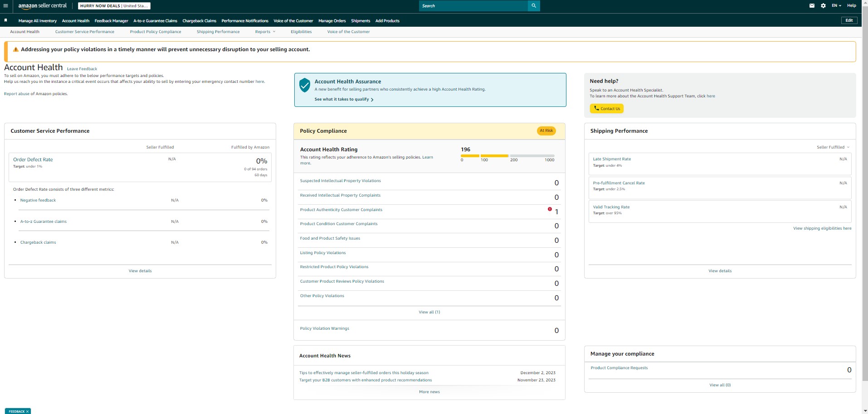868x414 pixels.
Task: Open Other Policy Violations
Action: (322, 296)
